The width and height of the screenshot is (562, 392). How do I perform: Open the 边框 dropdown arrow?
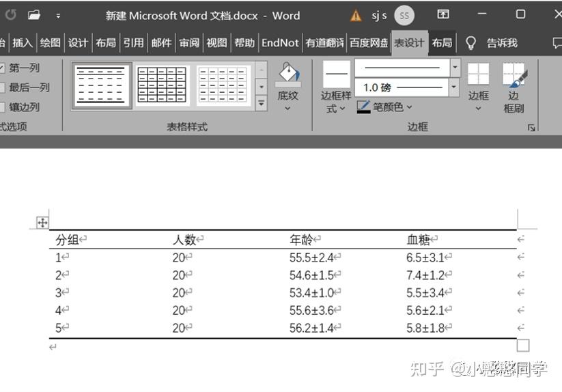point(478,108)
